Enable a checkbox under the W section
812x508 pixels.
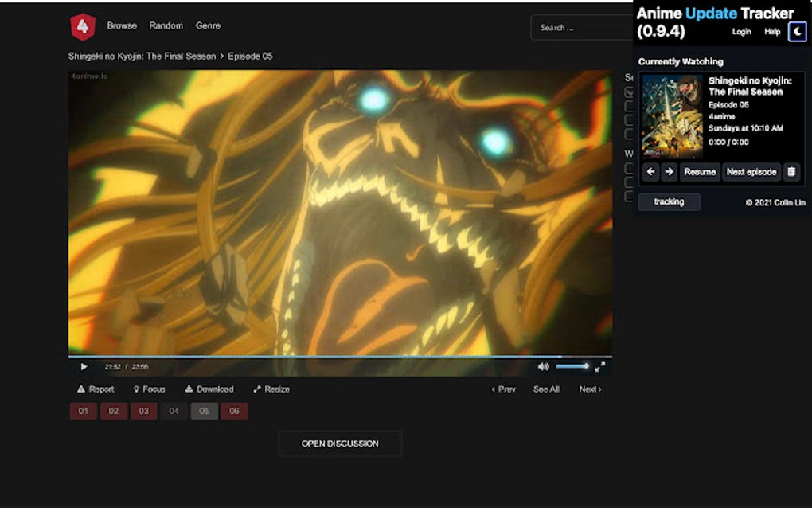point(628,169)
